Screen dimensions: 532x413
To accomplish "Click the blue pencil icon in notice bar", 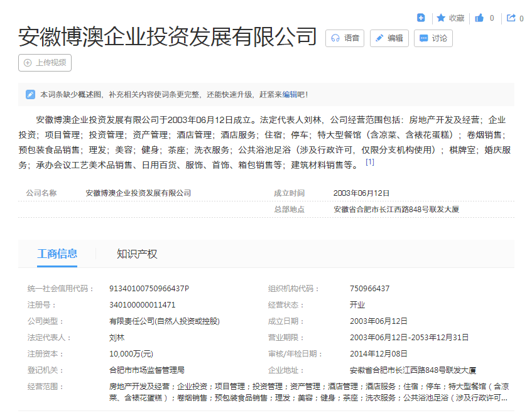I will 30,95.
